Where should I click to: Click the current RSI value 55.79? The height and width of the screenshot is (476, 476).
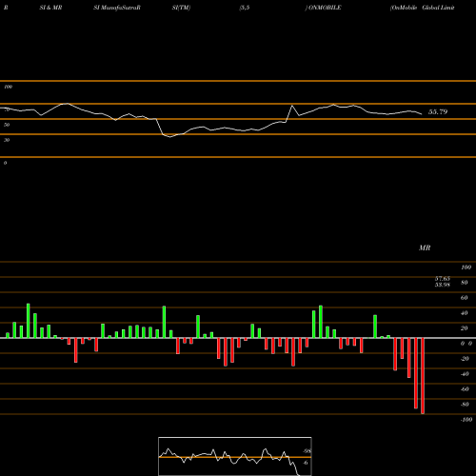(x=438, y=111)
